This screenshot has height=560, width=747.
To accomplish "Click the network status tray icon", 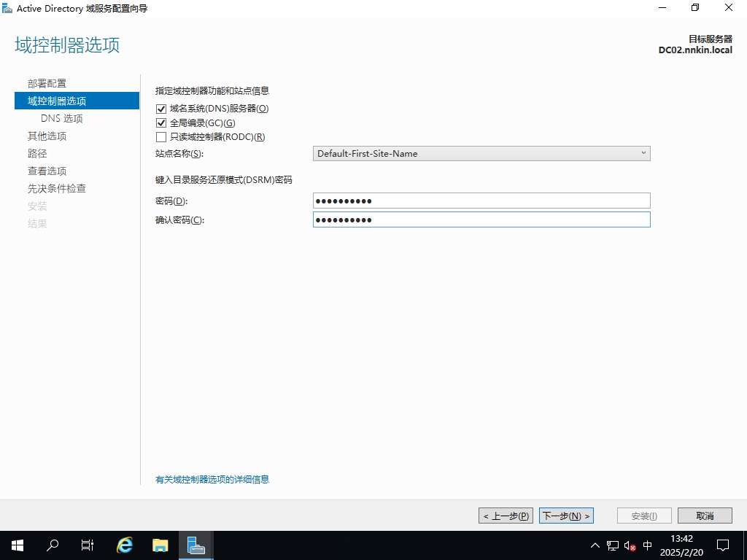I will [613, 545].
